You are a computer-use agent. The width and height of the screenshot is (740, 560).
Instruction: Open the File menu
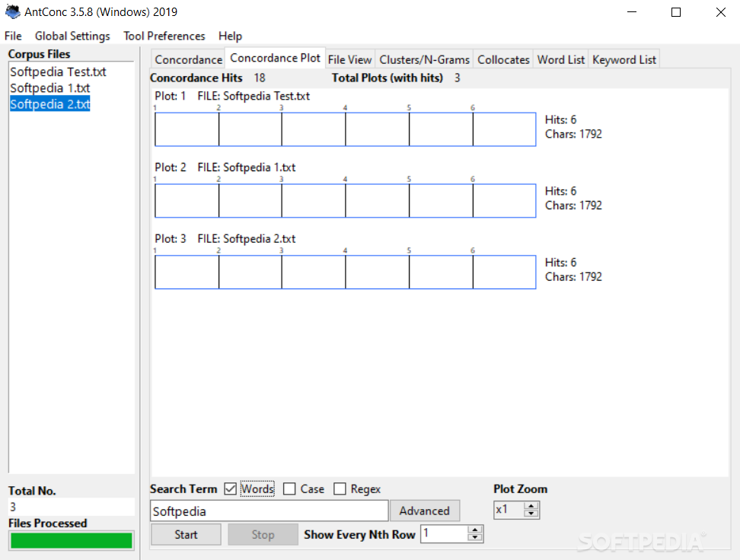[13, 36]
